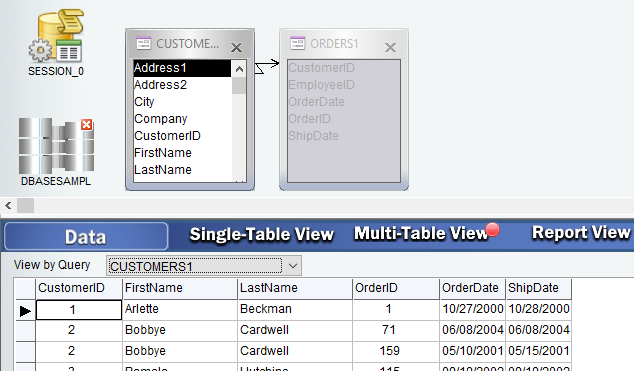The image size is (634, 371).
Task: Click the CUSTOMERS table window icon
Action: tap(143, 43)
